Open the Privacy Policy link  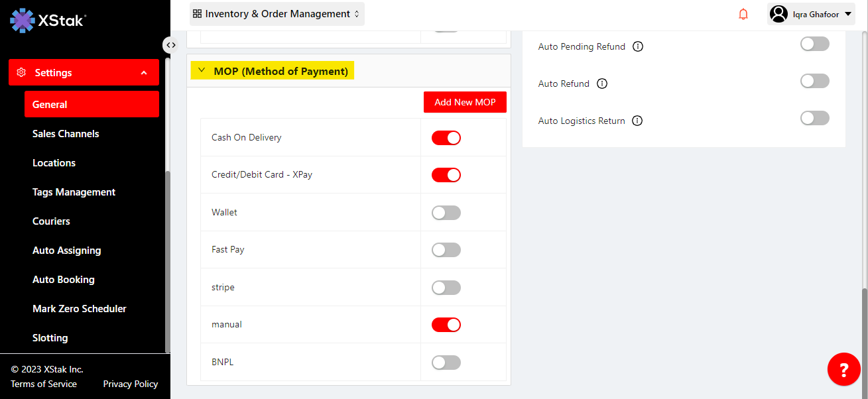coord(130,384)
